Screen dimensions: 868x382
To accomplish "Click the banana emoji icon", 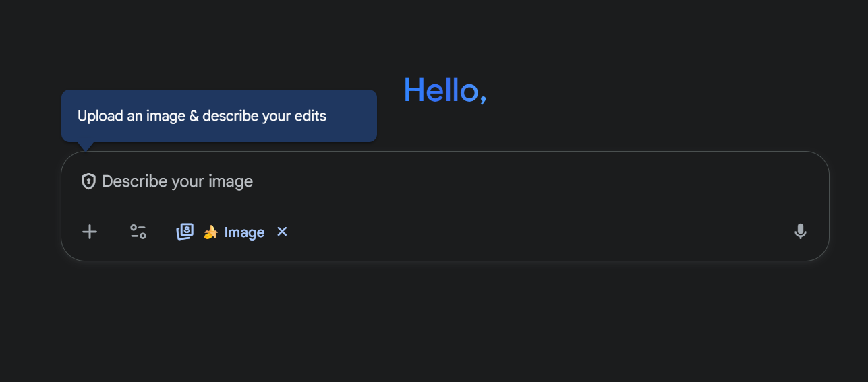I will click(210, 232).
